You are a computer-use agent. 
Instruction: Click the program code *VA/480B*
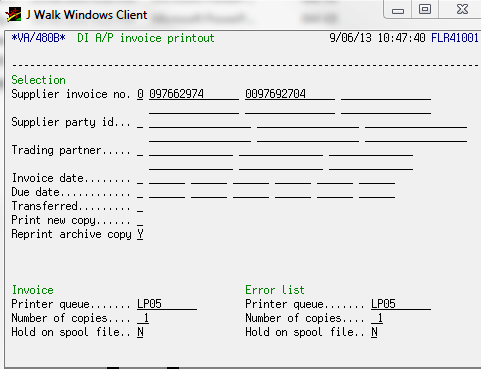point(38,38)
